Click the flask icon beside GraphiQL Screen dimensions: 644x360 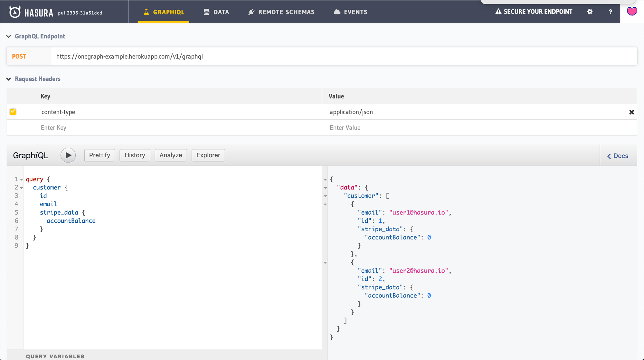147,12
